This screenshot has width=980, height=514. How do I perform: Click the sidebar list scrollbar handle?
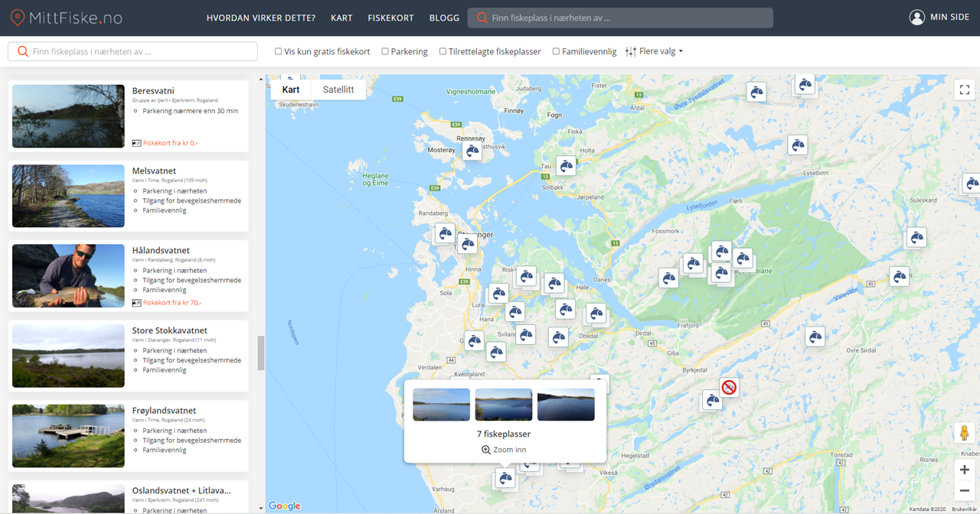point(261,353)
